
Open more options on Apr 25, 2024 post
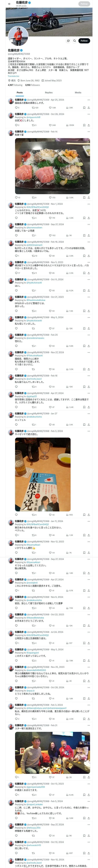click(x=89, y=100)
